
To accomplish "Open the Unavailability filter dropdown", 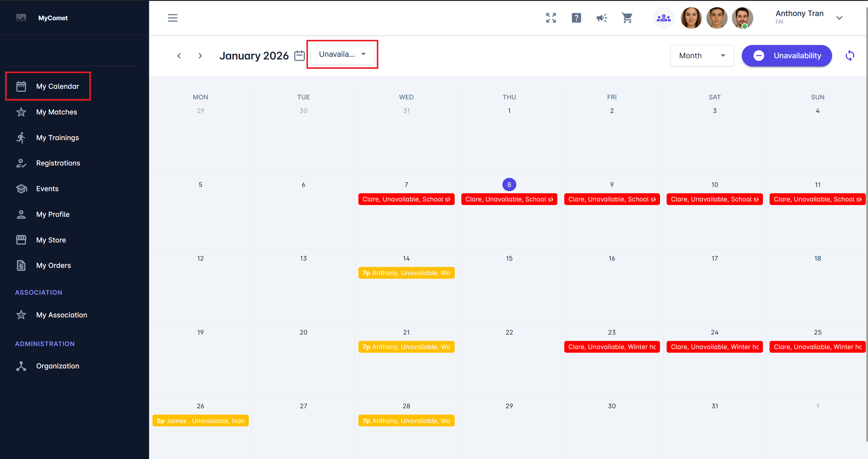I will point(342,54).
